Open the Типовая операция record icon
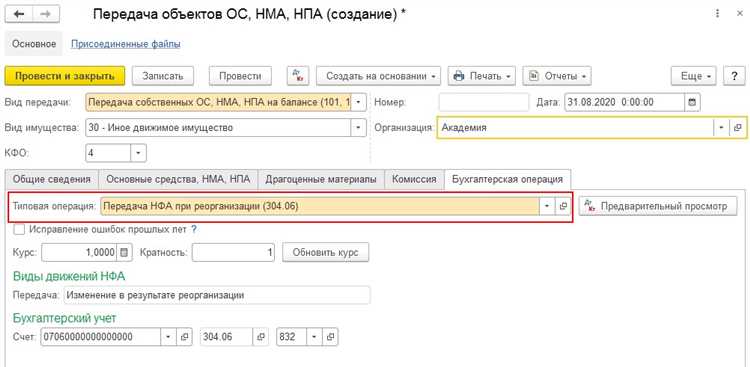 click(x=563, y=206)
